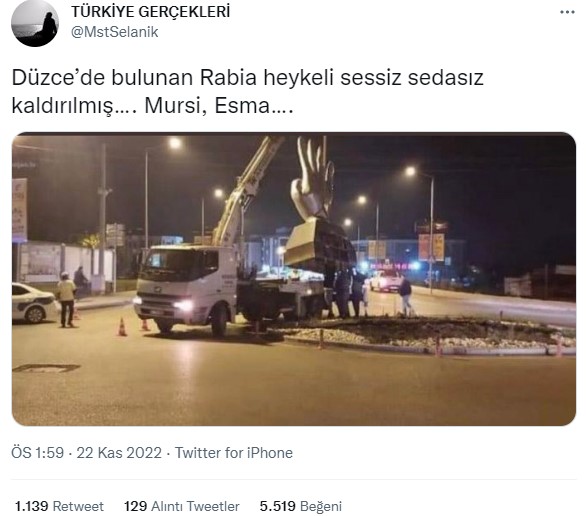The height and width of the screenshot is (516, 586).
Task: Click the word Retweet beside 1.139
Action: pyautogui.click(x=78, y=506)
